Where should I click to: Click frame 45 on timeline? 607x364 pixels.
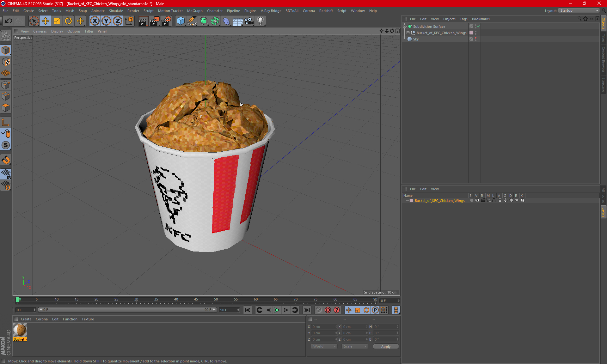point(196,300)
